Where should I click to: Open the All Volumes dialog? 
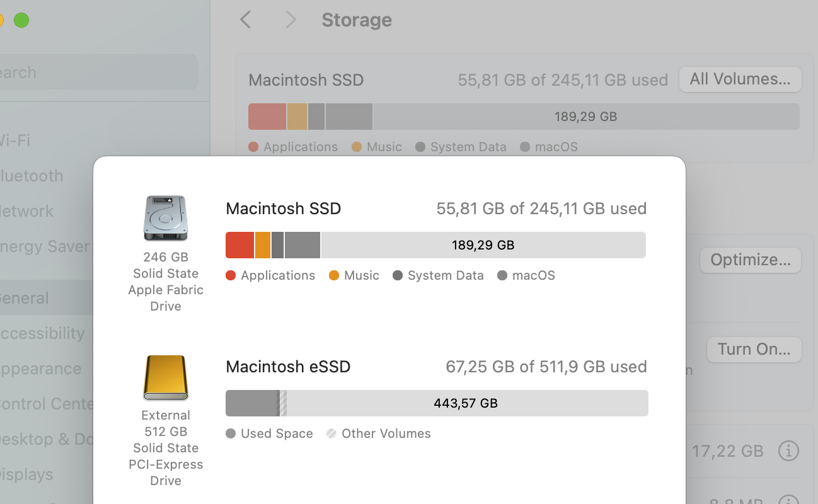coord(740,79)
